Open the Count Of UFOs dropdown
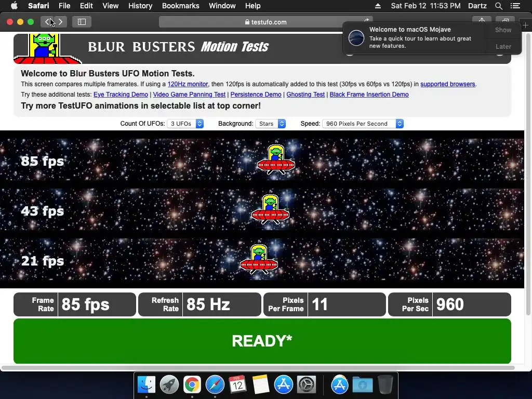Screen dimensions: 532x399 click(185, 124)
